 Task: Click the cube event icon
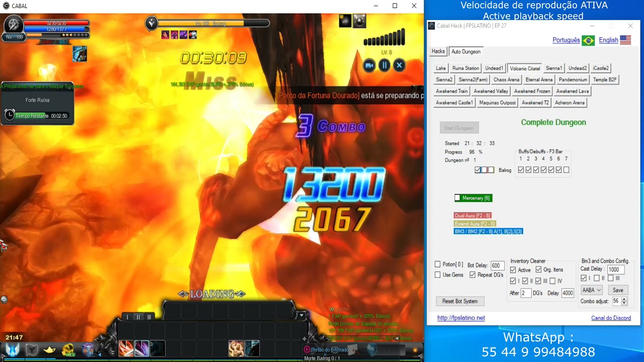coord(89,349)
